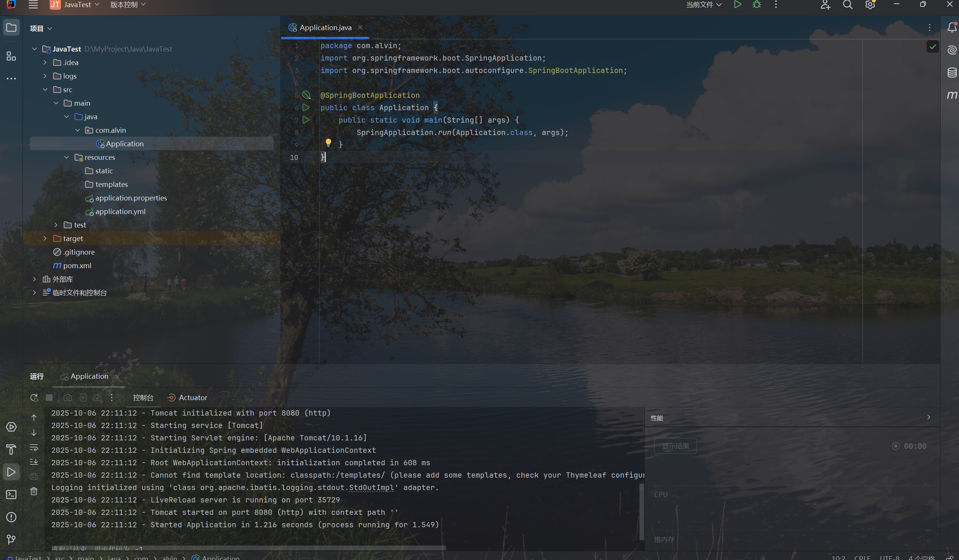Screen dimensions: 959x560
Task: Click the Stop process square icon
Action: pyautogui.click(x=49, y=398)
